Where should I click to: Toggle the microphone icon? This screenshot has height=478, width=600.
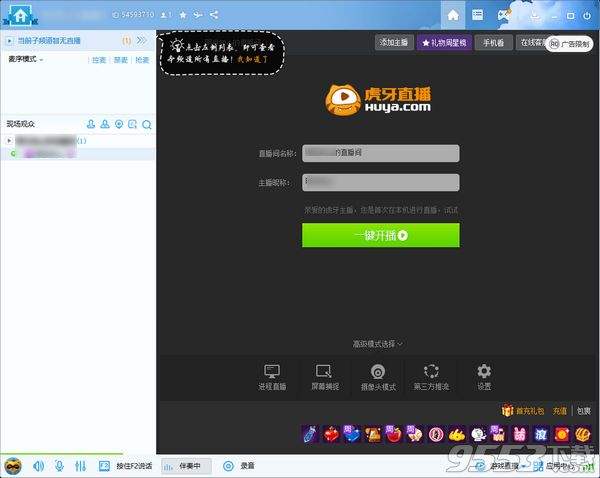59,466
